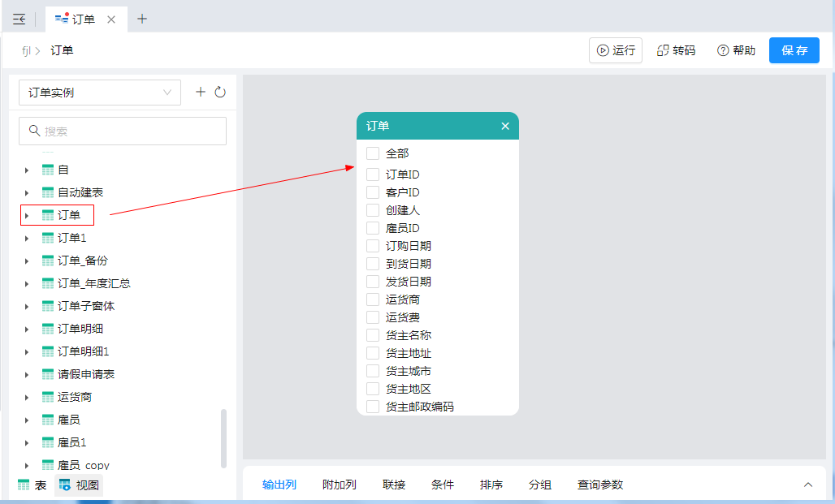The height and width of the screenshot is (504, 835).
Task: Click the sidebar collapse menu icon
Action: coord(19,19)
